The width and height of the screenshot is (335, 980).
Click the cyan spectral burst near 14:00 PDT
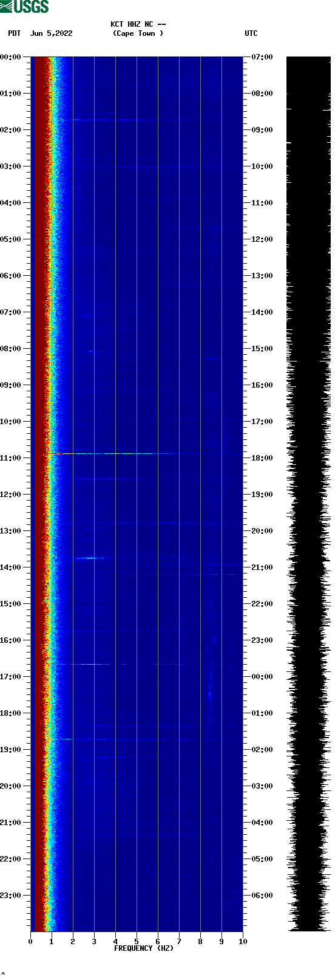tap(90, 558)
